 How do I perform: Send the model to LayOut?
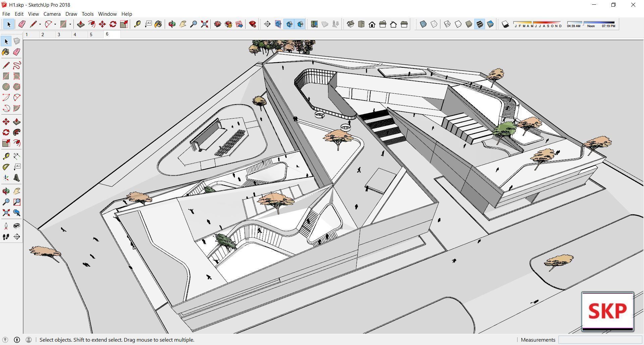pyautogui.click(x=239, y=24)
